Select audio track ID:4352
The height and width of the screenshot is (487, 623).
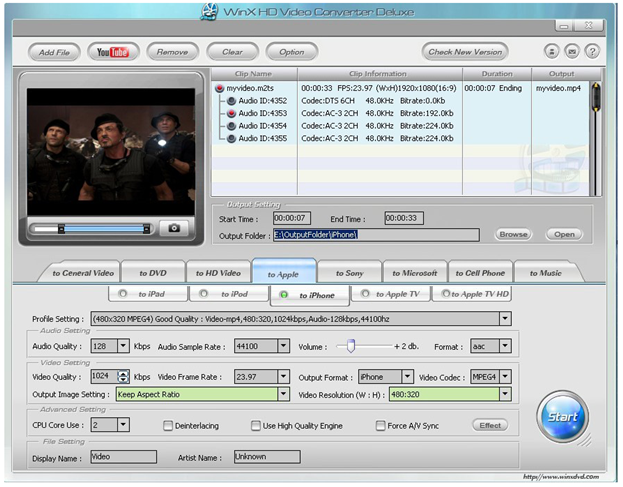coord(231,101)
